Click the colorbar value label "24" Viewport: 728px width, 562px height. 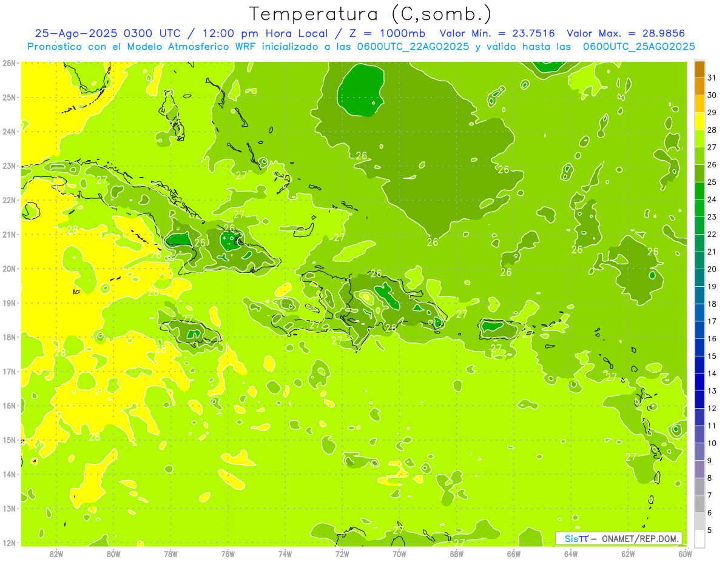click(712, 199)
